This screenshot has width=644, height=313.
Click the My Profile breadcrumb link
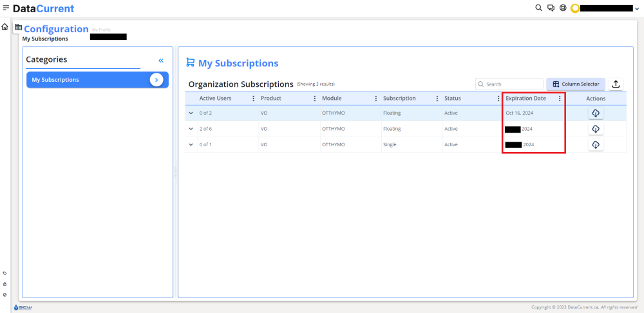point(102,30)
